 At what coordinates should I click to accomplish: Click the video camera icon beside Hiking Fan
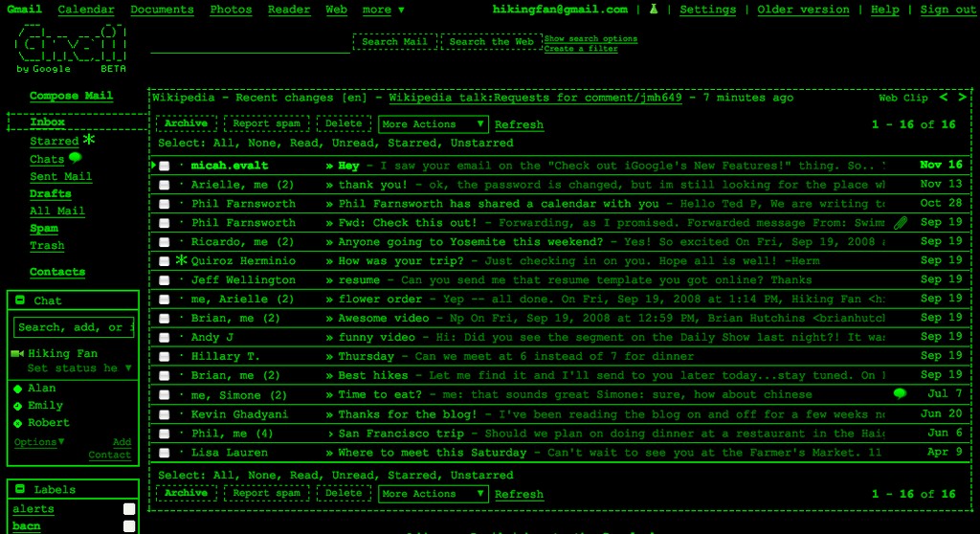point(17,353)
